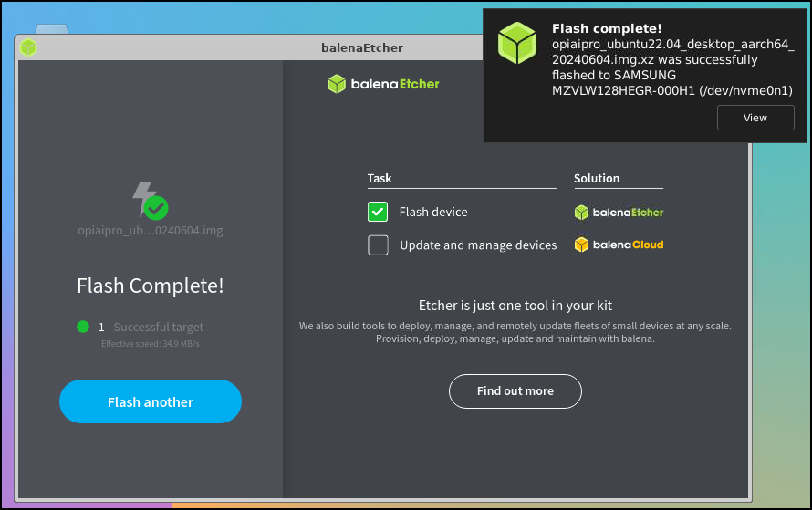Viewport: 812px width, 510px height.
Task: Click the lightning bolt flash-success icon
Action: click(150, 200)
